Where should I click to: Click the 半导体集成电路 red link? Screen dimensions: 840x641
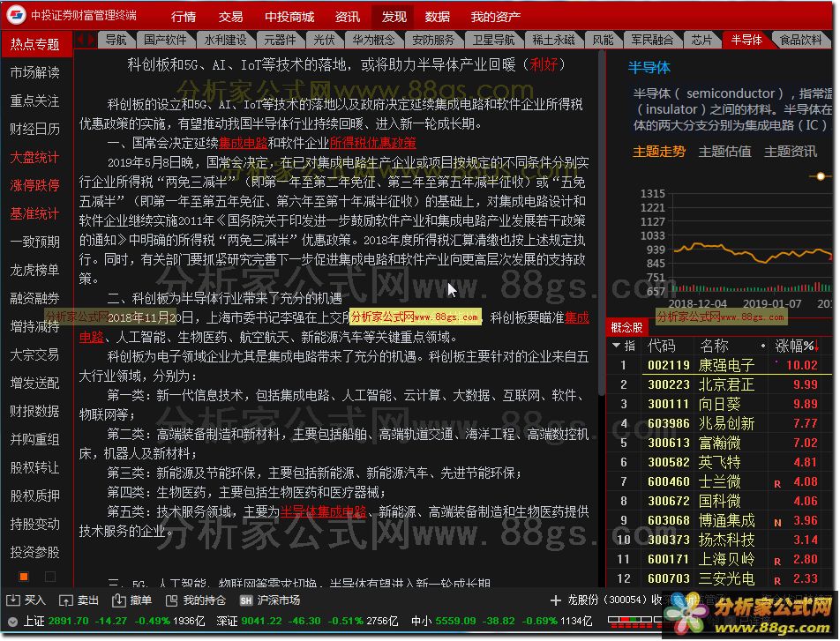pos(323,511)
